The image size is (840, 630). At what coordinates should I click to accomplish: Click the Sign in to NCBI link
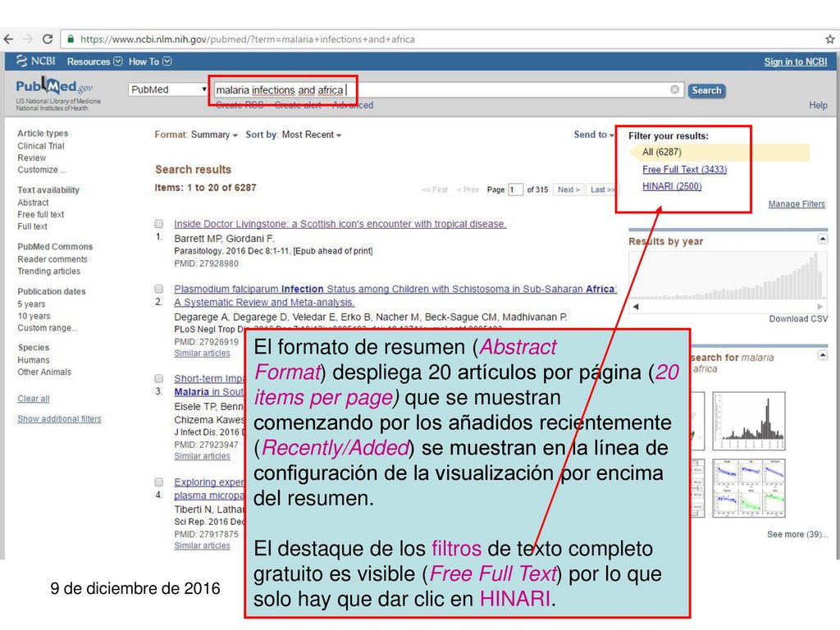click(796, 62)
